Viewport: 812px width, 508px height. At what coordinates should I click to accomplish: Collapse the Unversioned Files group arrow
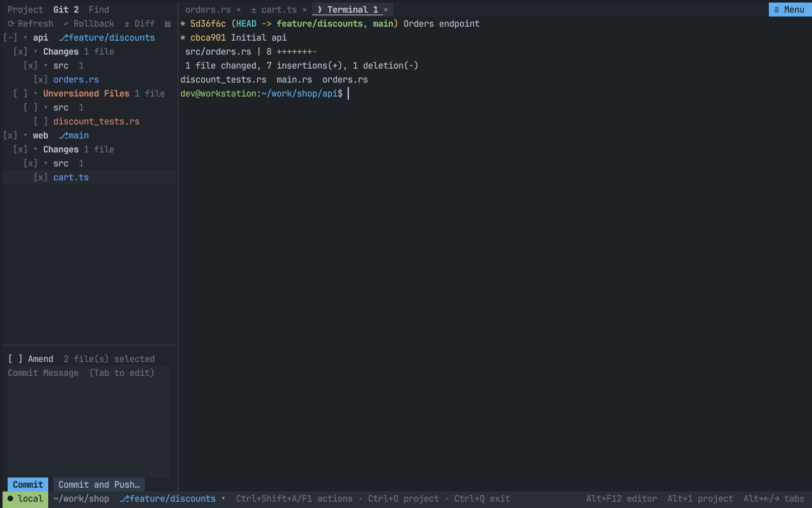tap(36, 93)
